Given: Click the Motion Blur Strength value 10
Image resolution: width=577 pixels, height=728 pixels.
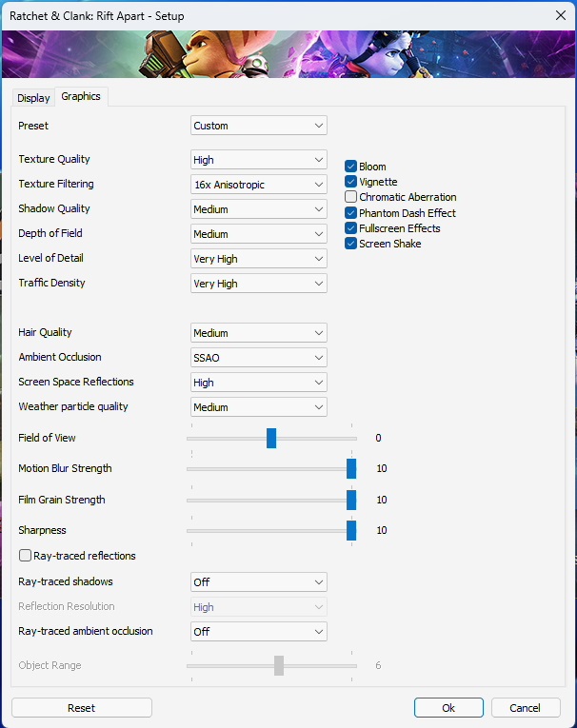Looking at the screenshot, I should tap(382, 468).
